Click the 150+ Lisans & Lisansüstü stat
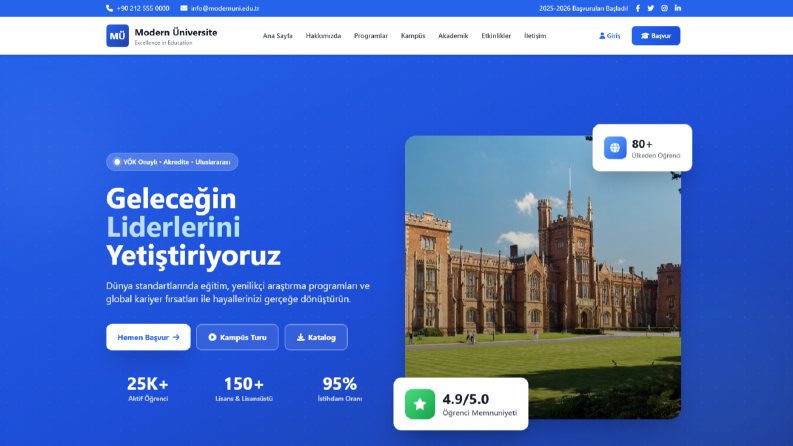The height and width of the screenshot is (446, 793). click(244, 388)
